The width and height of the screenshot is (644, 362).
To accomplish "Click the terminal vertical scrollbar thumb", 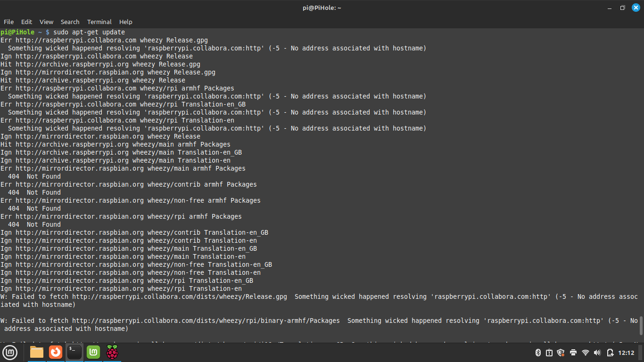I will (641, 326).
